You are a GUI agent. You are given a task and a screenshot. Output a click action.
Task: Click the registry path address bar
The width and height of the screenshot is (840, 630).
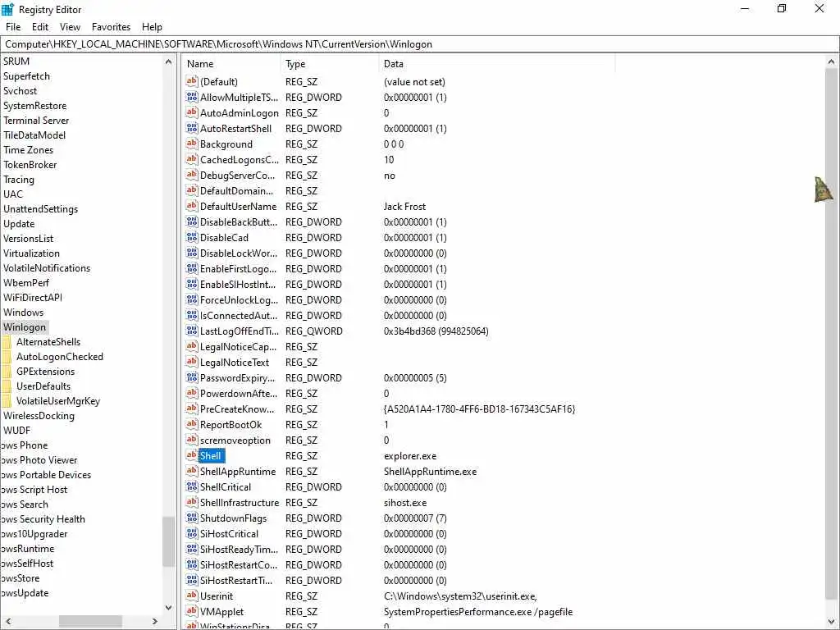419,44
